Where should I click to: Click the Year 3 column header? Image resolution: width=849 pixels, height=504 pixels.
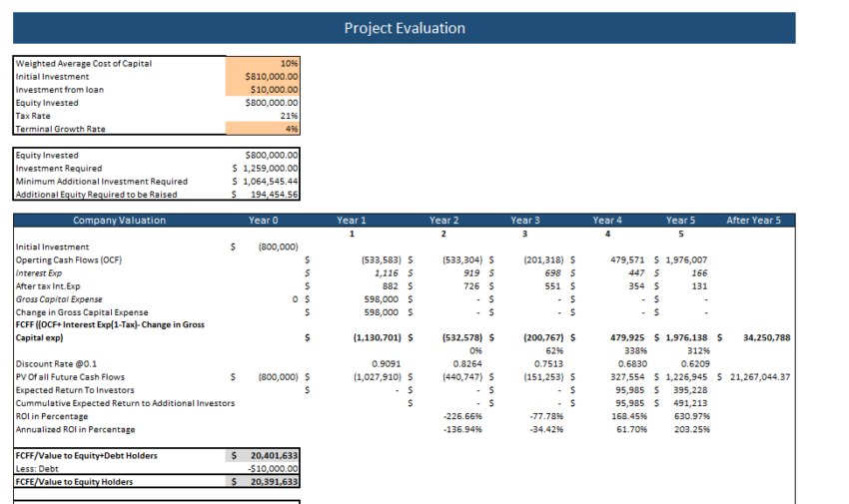(525, 221)
